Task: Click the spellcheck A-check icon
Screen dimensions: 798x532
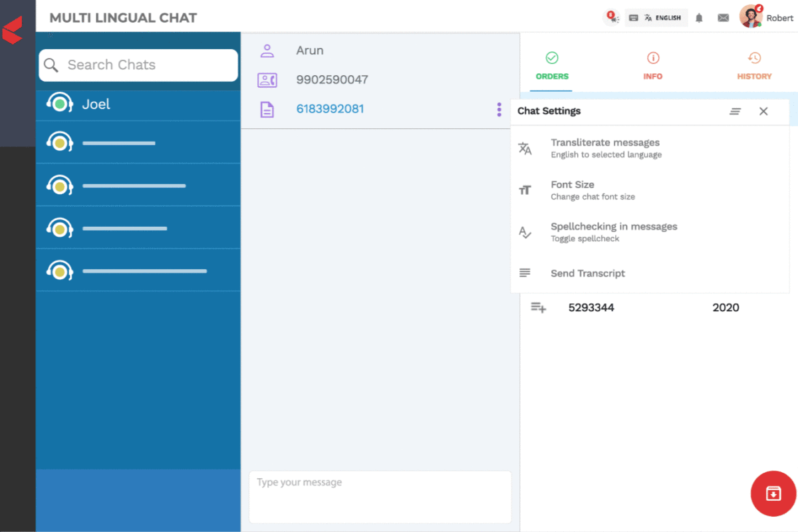Action: (525, 232)
